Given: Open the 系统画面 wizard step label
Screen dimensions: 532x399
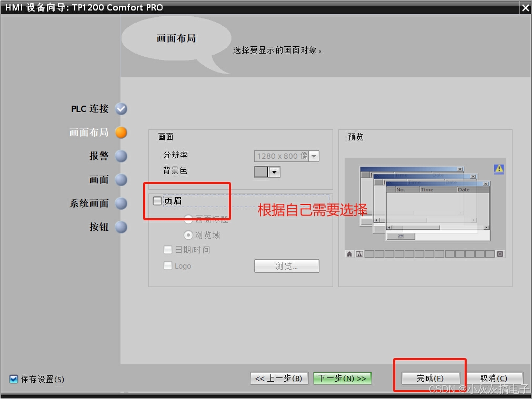Looking at the screenshot, I should [x=89, y=203].
